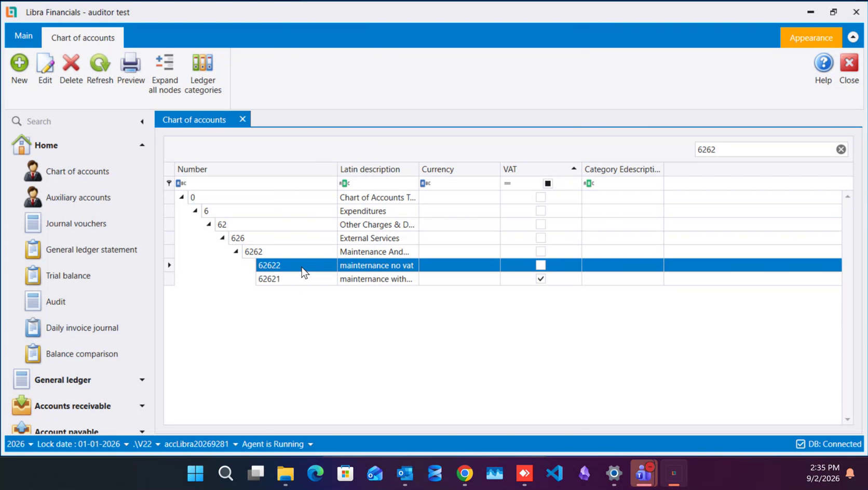868x490 pixels.
Task: Expand the Accounts receivable section
Action: (142, 406)
